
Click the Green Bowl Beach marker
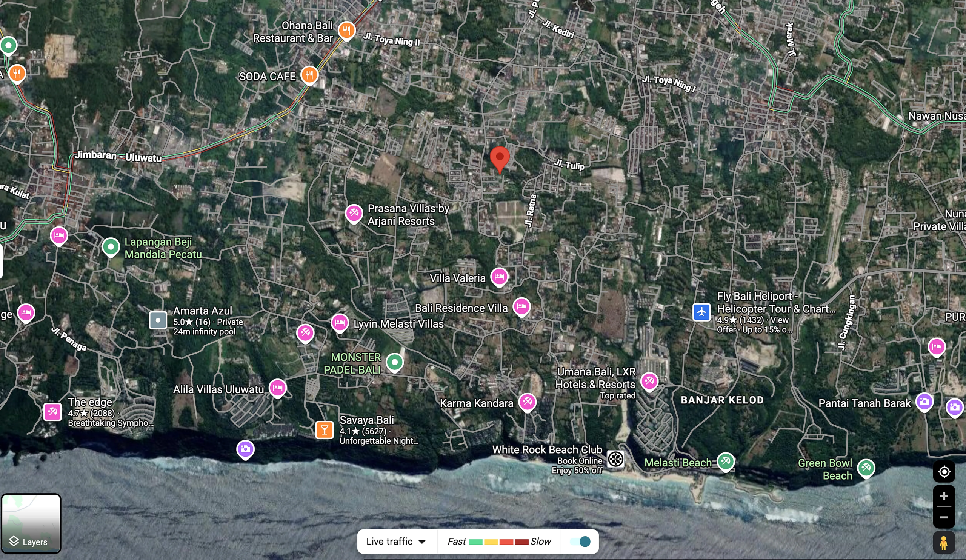point(866,468)
